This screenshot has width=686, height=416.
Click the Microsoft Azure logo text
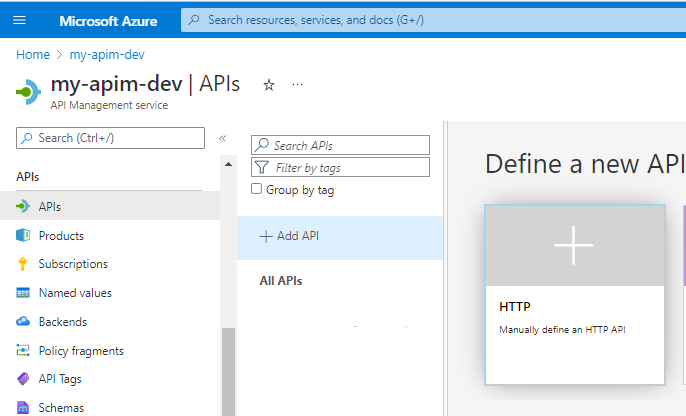pyautogui.click(x=108, y=21)
